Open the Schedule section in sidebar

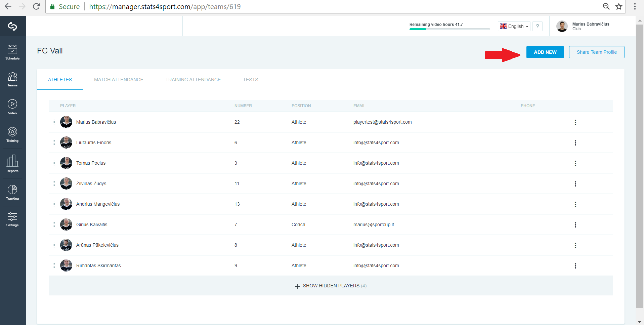12,52
